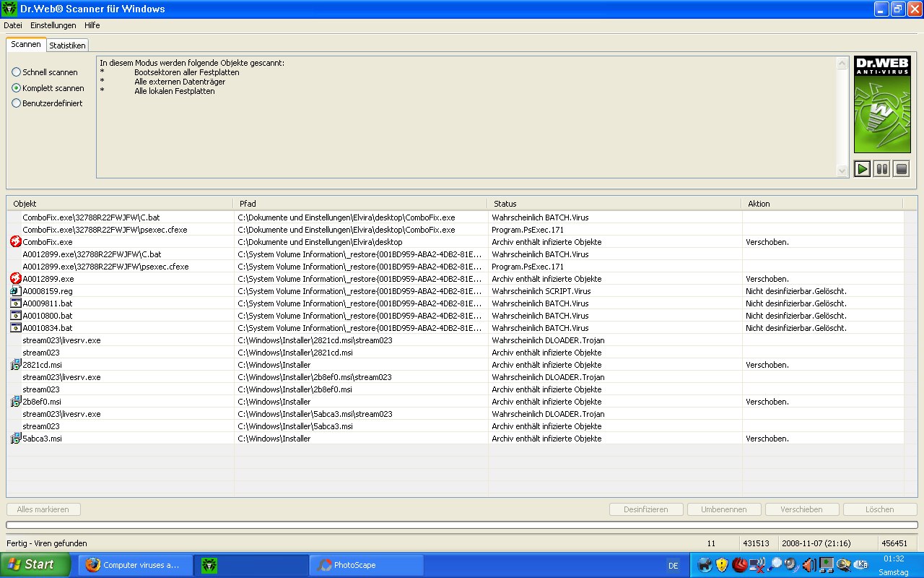Click the red infected icon beside A0012899.exe
Screen dimensions: 924x578
(x=16, y=278)
